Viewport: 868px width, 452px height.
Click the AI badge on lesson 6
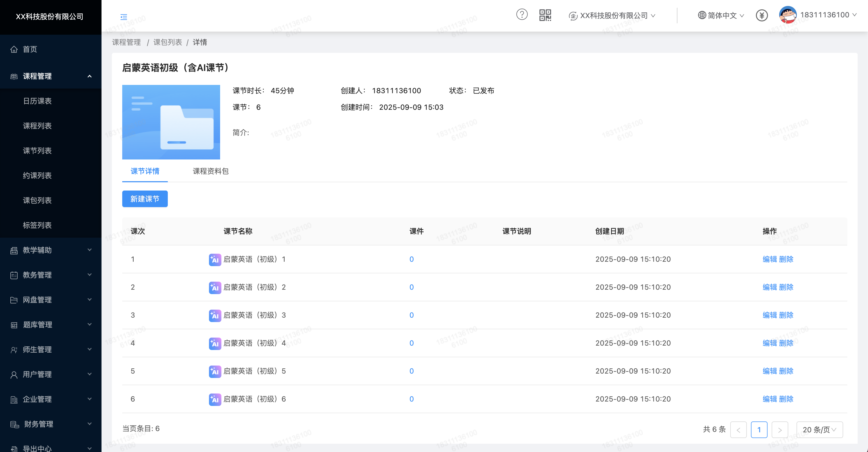pyautogui.click(x=215, y=399)
